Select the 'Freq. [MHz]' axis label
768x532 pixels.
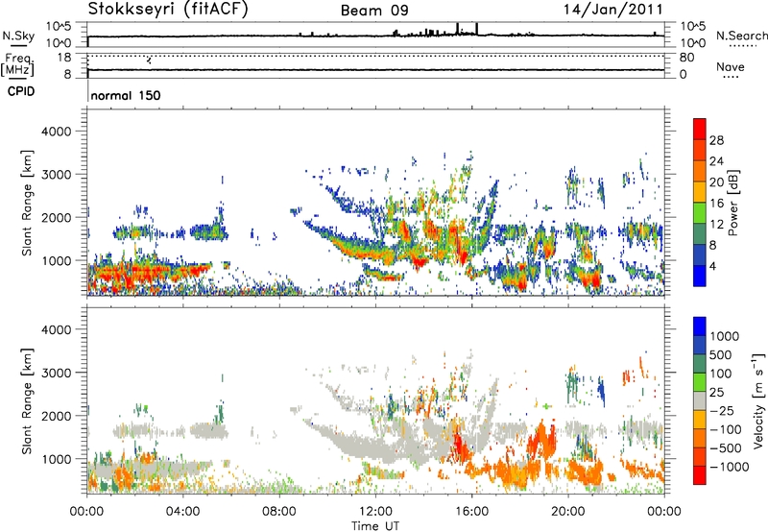(x=17, y=65)
